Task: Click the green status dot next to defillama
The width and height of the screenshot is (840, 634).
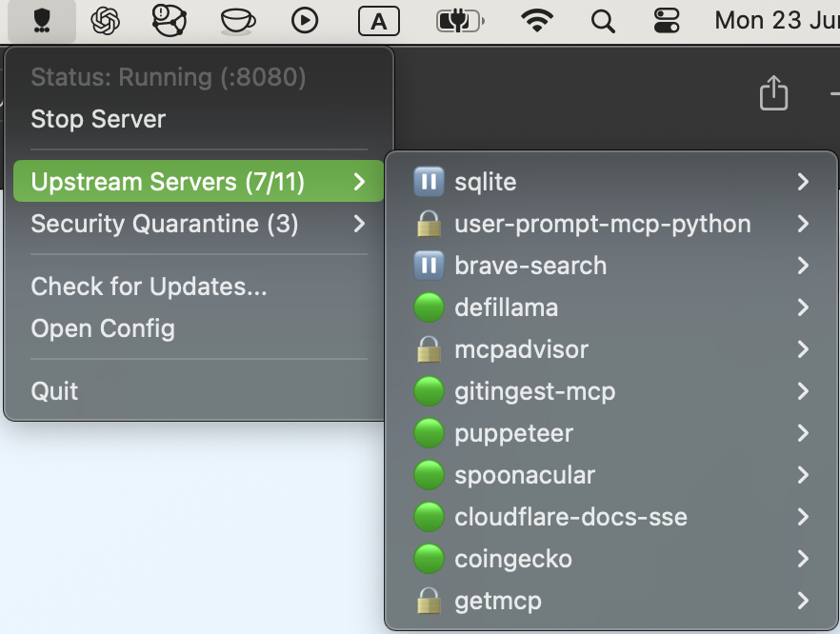Action: pyautogui.click(x=429, y=307)
